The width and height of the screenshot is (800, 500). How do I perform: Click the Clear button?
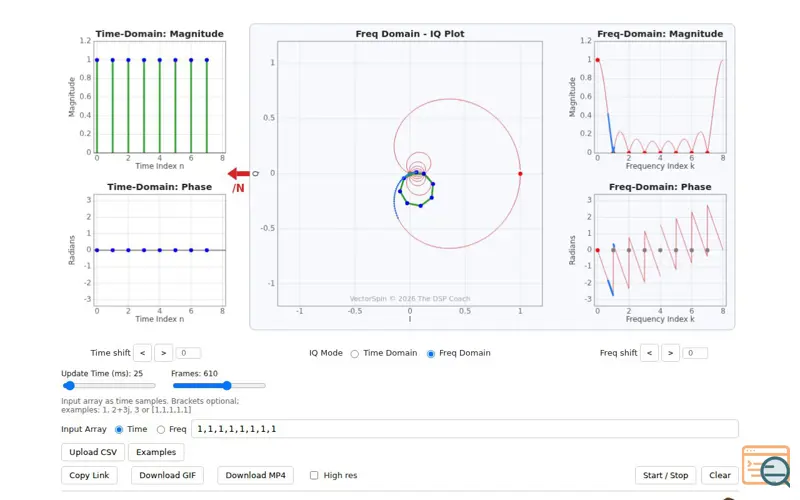click(x=720, y=476)
